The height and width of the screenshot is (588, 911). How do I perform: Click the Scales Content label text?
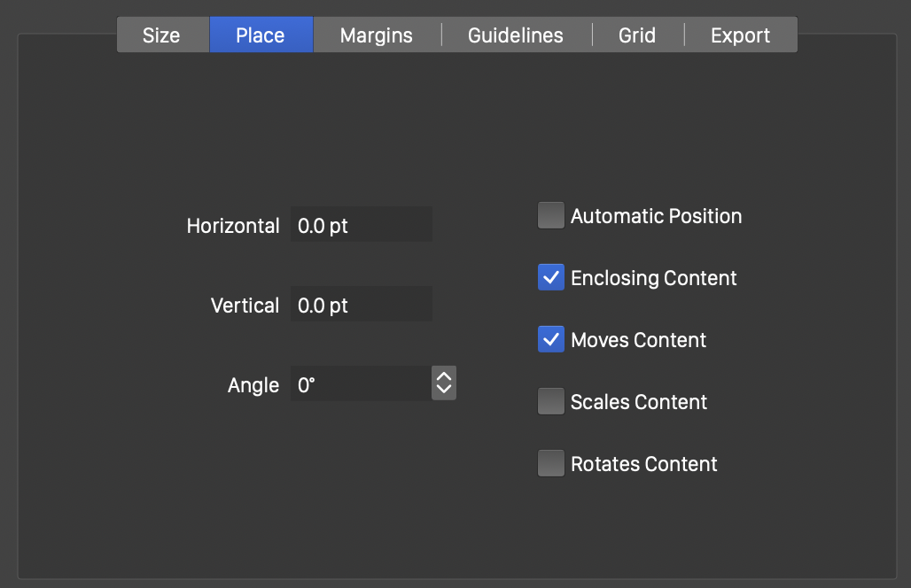click(x=639, y=402)
